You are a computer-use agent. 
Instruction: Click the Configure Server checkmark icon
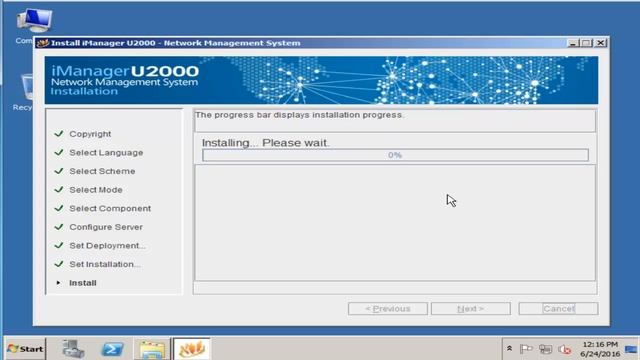(x=59, y=227)
